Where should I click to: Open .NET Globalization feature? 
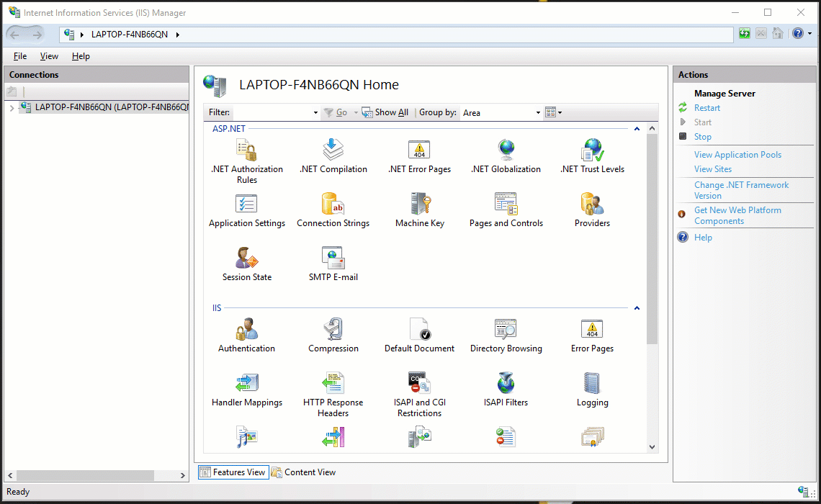506,156
